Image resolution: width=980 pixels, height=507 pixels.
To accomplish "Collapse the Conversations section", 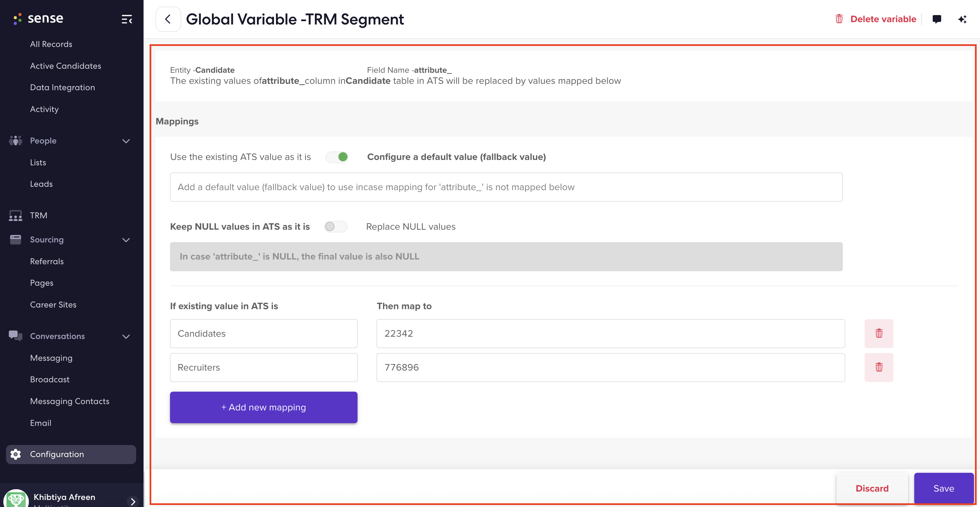I will (x=126, y=336).
